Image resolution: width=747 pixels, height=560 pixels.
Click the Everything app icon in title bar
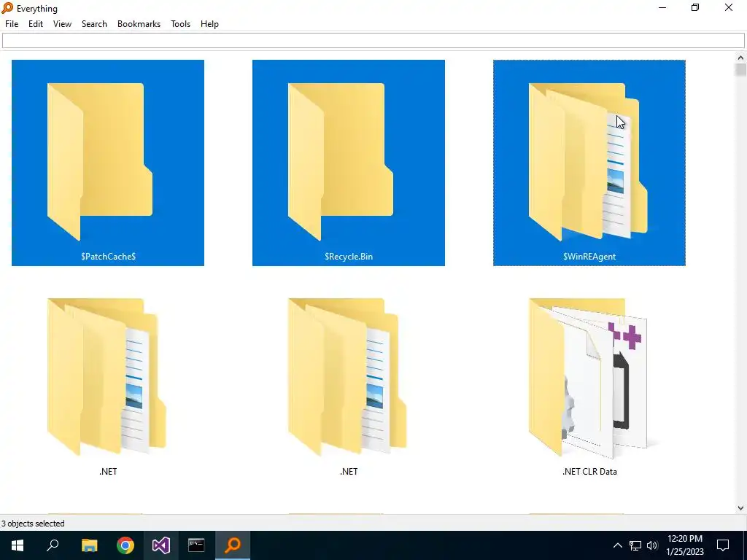pyautogui.click(x=7, y=7)
